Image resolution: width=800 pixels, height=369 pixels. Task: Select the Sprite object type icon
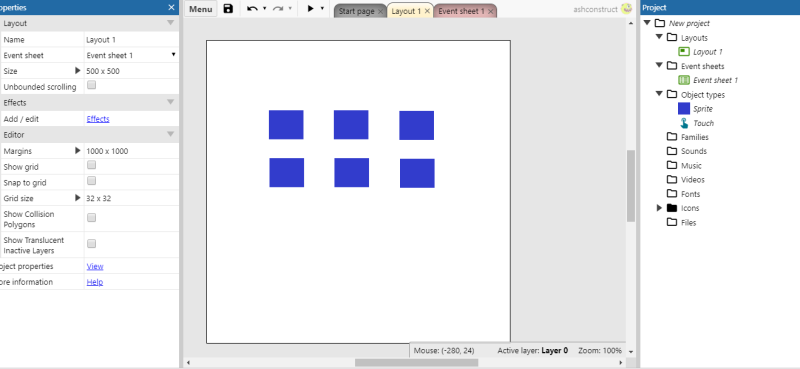[x=684, y=109]
